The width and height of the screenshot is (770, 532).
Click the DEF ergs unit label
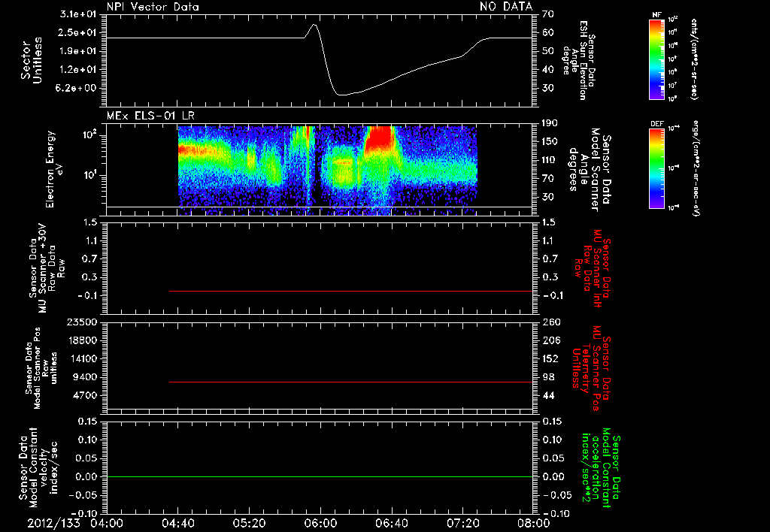pos(696,168)
